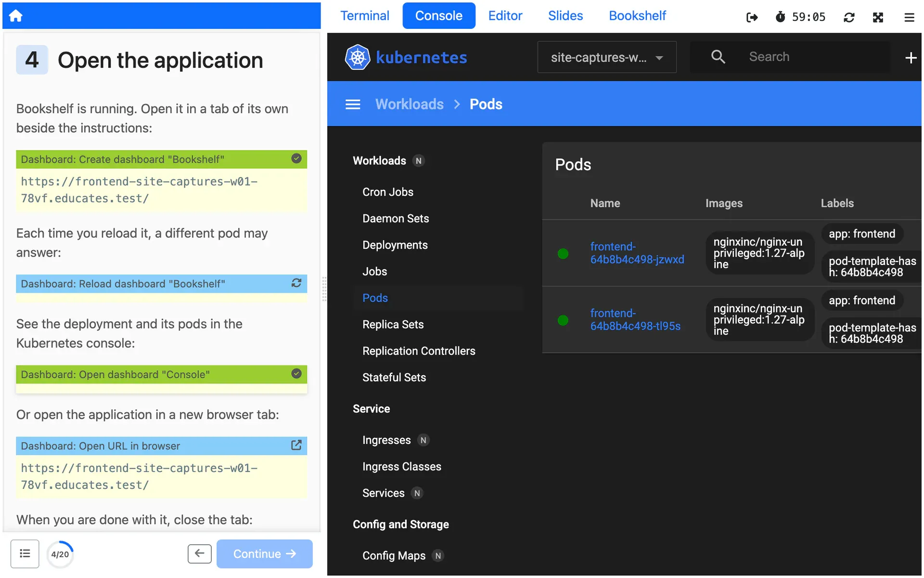Open the site-captures namespace dropdown
This screenshot has height=578, width=924.
pyautogui.click(x=606, y=57)
